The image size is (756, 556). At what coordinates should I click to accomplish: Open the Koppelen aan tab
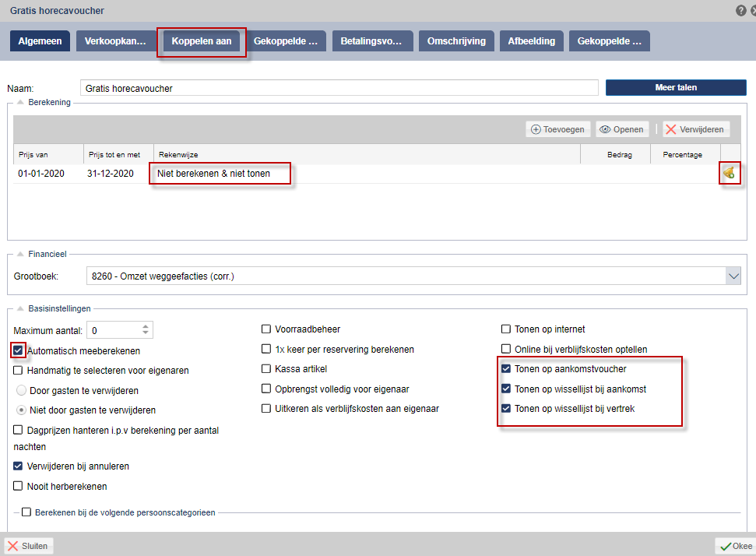(202, 41)
